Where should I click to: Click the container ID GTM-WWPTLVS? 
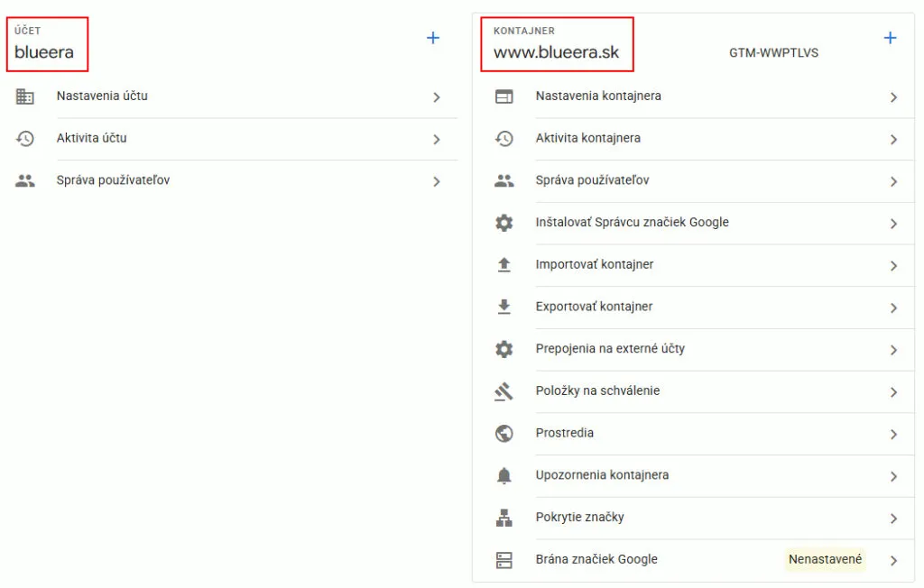(773, 53)
